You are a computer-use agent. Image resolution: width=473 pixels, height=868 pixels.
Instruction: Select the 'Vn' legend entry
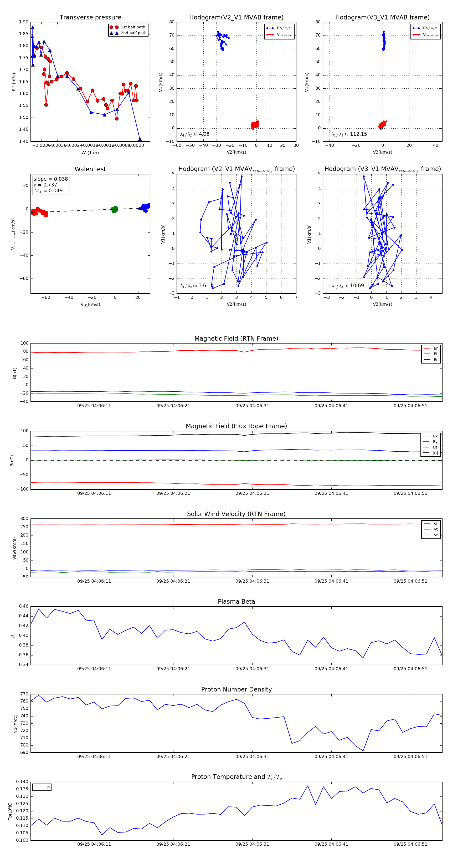point(431,535)
